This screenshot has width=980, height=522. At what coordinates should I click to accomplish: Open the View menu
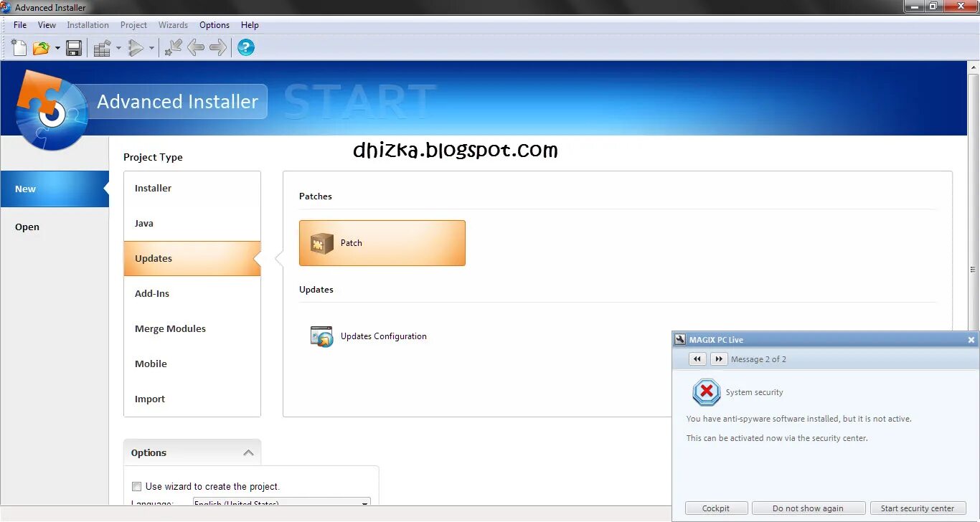47,25
